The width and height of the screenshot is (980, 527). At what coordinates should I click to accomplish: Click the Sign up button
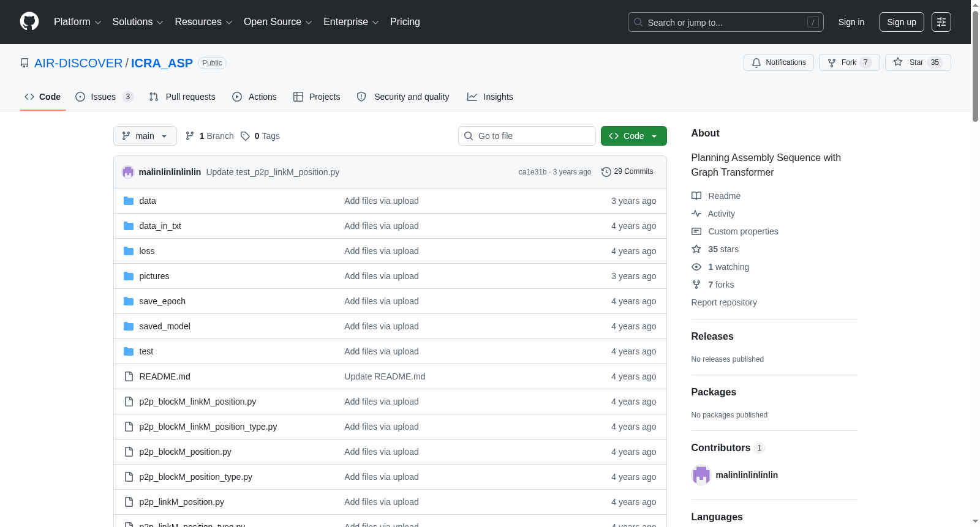coord(902,22)
